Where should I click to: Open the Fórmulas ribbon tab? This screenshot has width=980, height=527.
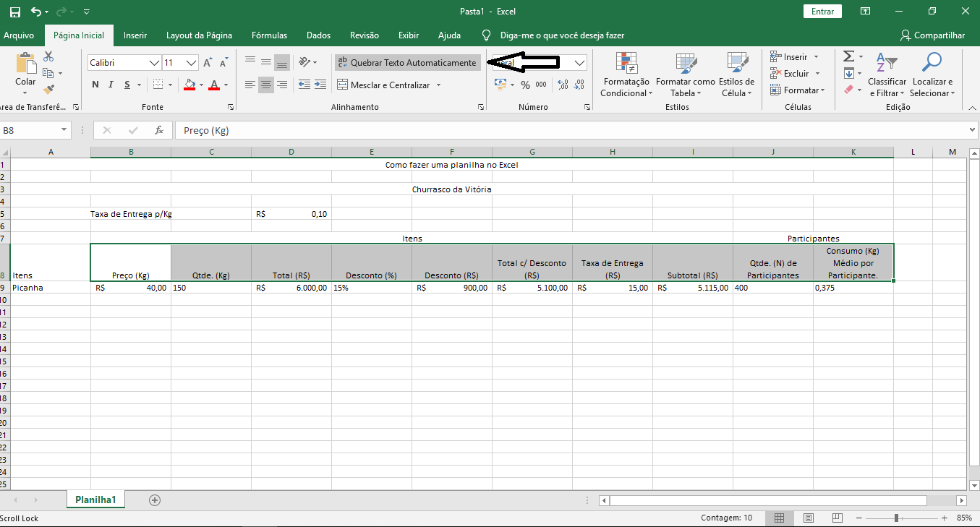click(x=269, y=35)
